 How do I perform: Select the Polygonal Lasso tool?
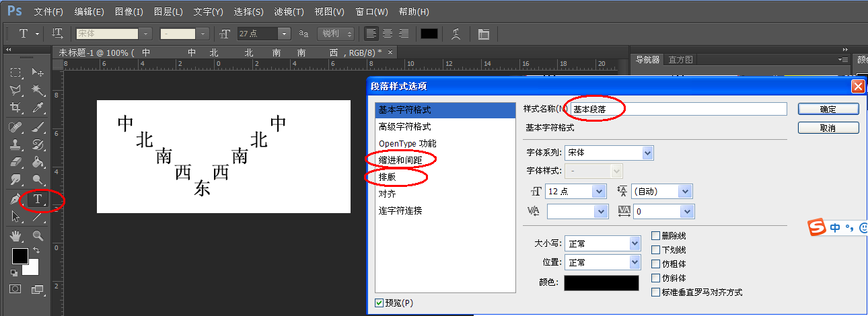16,90
